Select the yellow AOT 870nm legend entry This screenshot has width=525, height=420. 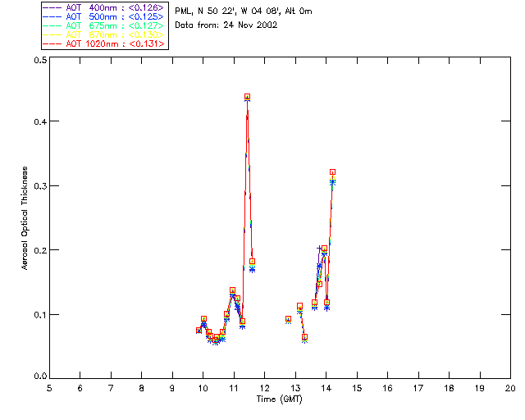104,35
